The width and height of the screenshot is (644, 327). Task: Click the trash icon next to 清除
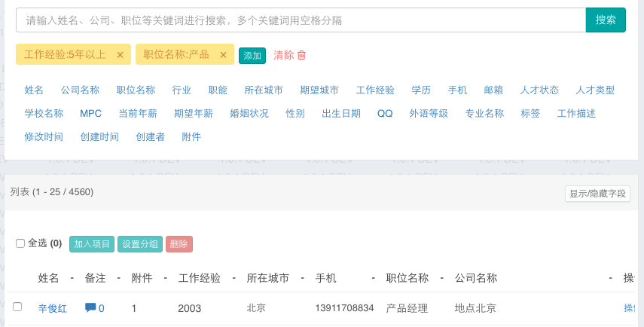pyautogui.click(x=301, y=55)
